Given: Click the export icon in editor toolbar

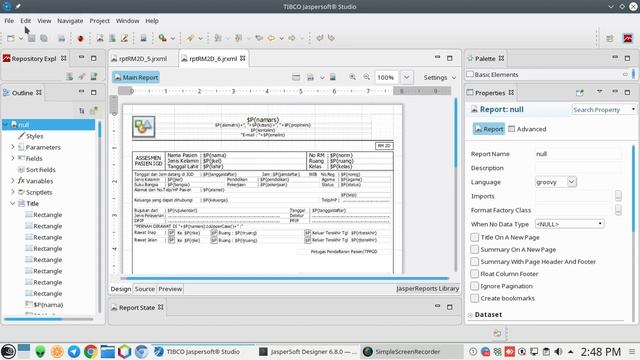Looking at the screenshot, I should [x=311, y=77].
